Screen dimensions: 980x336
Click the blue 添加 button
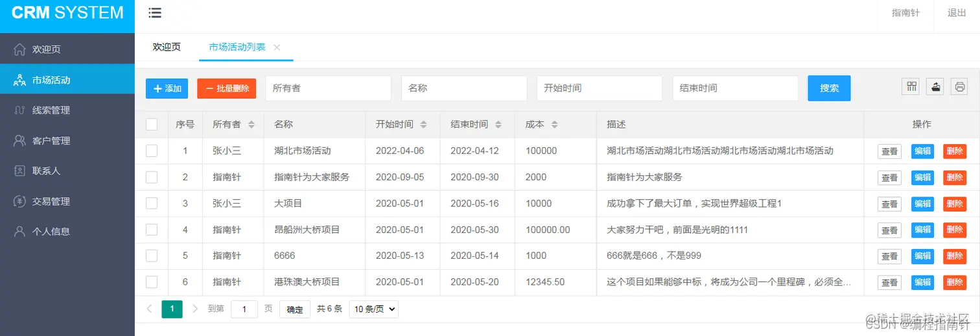(x=167, y=88)
